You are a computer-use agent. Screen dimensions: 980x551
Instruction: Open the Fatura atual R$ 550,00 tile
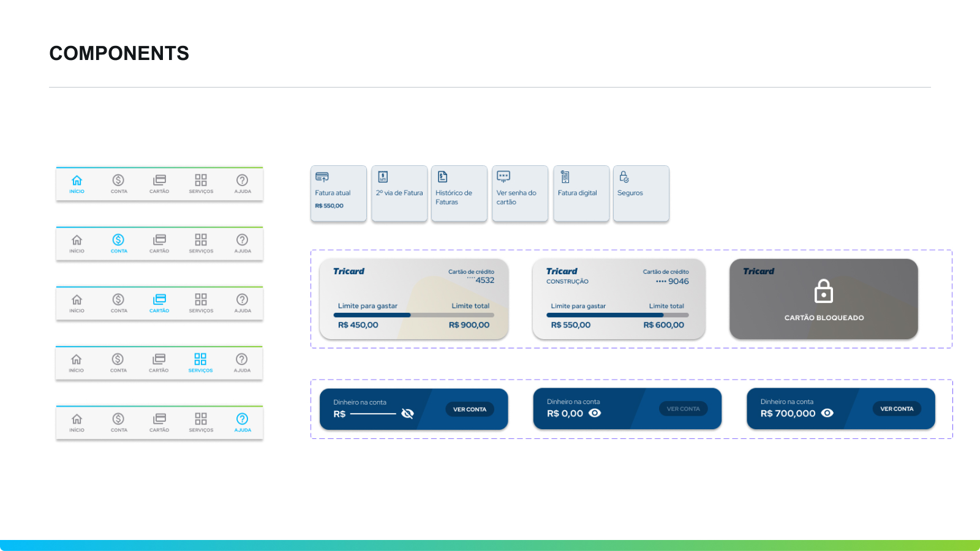click(x=339, y=193)
